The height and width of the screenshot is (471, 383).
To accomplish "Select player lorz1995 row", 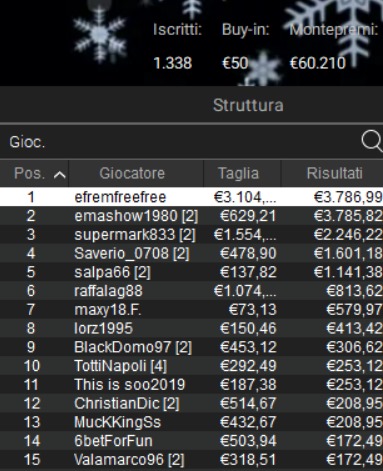I will click(x=191, y=328).
